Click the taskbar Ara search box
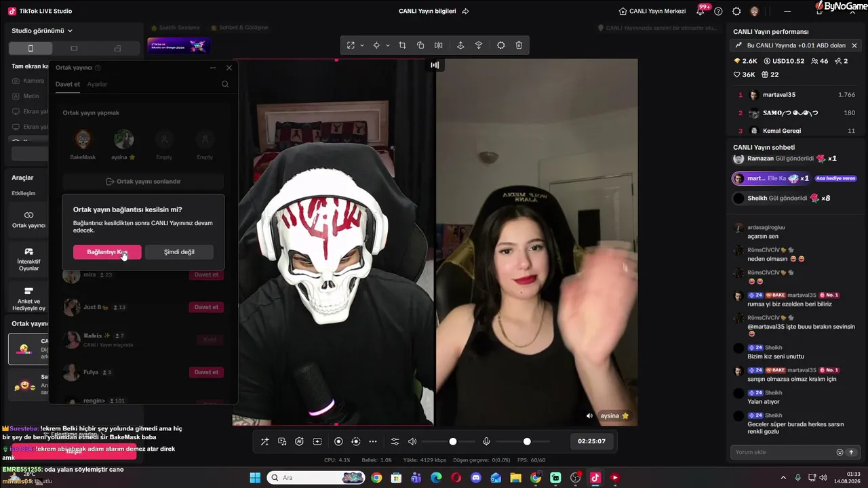868x488 pixels. pyautogui.click(x=316, y=478)
